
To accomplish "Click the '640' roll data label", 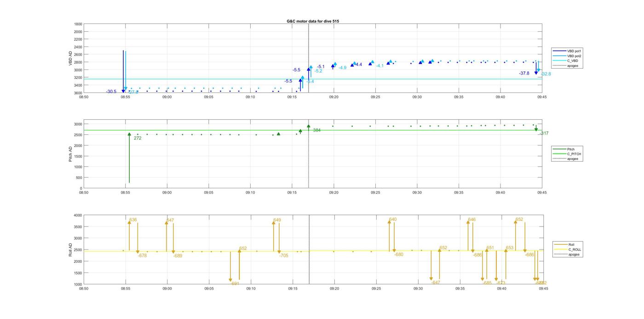I will click(x=393, y=220).
